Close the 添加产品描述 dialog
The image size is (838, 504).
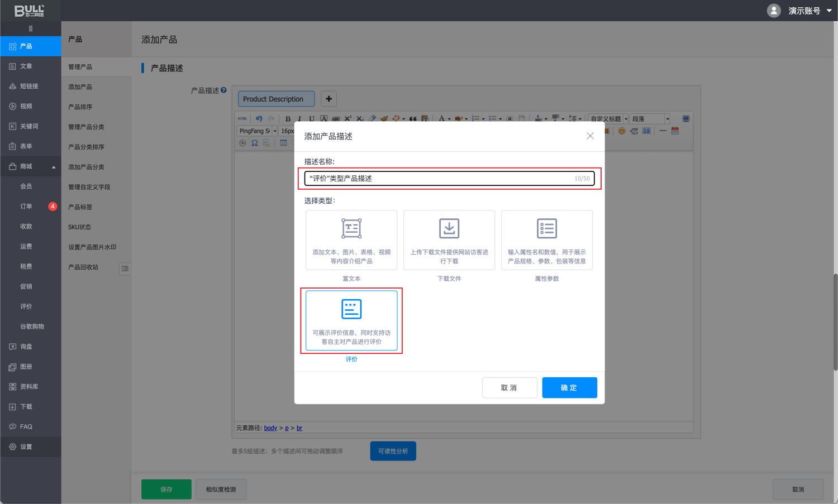pos(590,136)
